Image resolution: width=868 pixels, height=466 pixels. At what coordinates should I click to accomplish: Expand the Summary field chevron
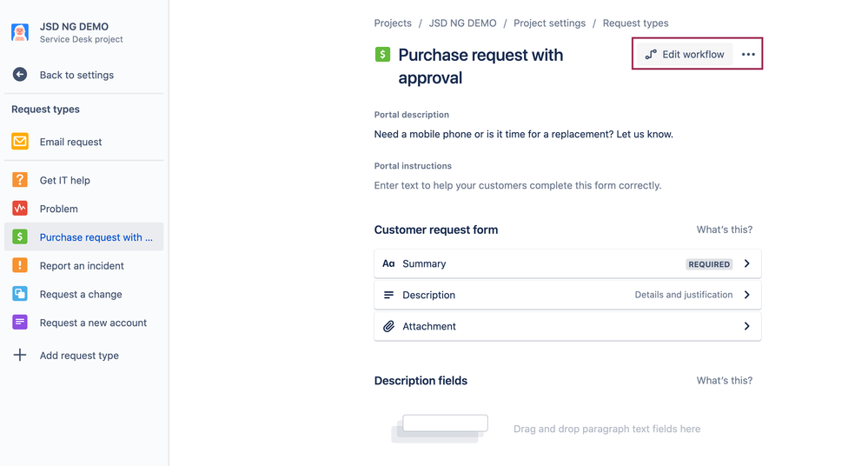point(746,263)
